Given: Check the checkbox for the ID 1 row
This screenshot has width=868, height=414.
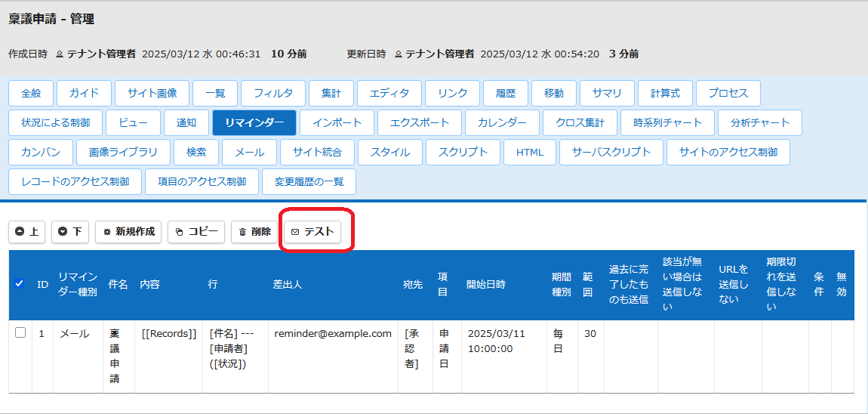Looking at the screenshot, I should [x=20, y=332].
